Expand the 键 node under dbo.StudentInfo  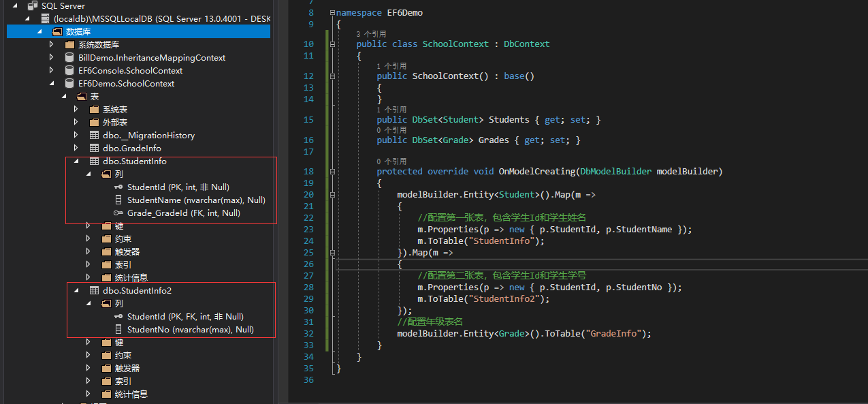click(x=87, y=226)
